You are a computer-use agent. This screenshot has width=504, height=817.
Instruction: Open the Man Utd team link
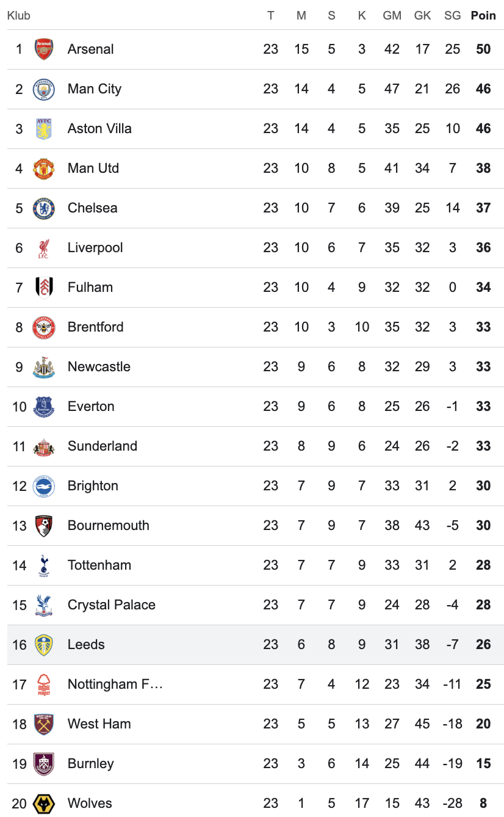[93, 169]
